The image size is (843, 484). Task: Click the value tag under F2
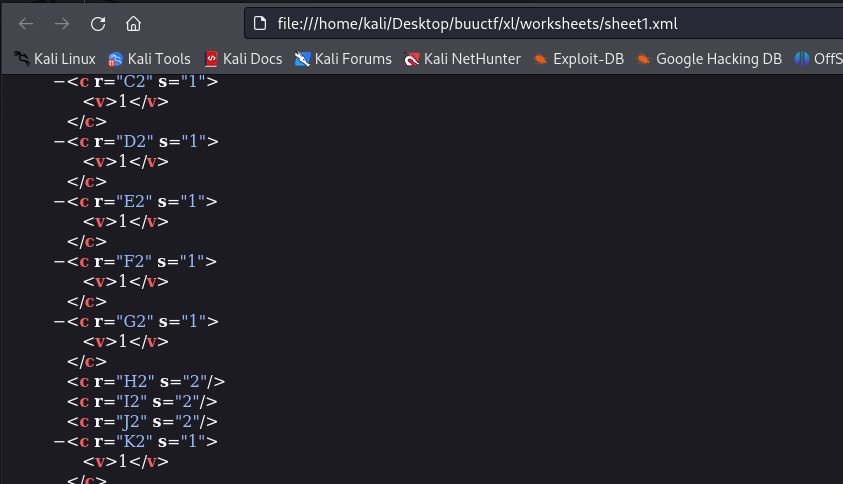pos(126,282)
